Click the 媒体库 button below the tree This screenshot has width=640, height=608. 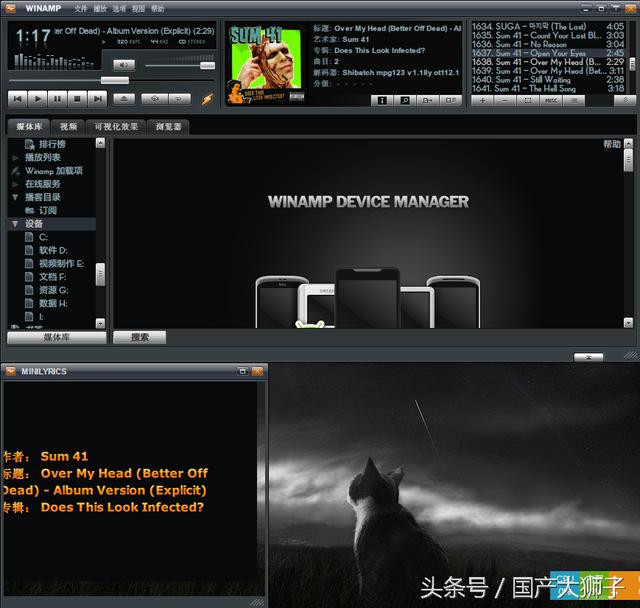click(x=57, y=337)
